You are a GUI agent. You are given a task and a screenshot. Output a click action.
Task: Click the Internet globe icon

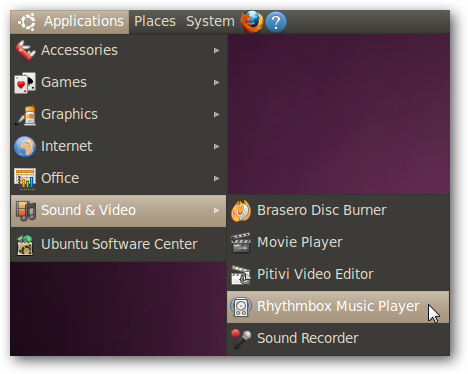tap(25, 146)
